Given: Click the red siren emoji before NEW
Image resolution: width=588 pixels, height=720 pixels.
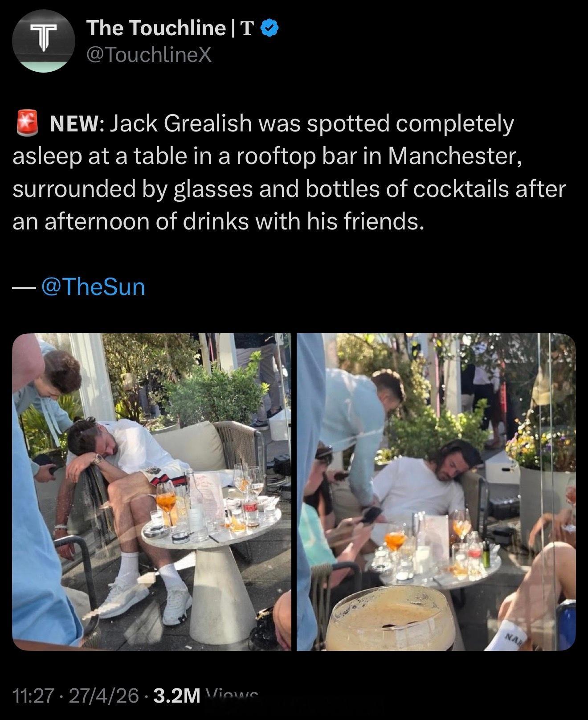Looking at the screenshot, I should pos(27,123).
